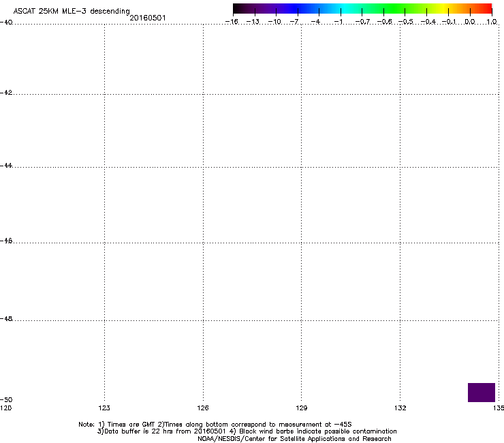Click the -42 latitude axis label
The height and width of the screenshot is (443, 504).
point(6,92)
